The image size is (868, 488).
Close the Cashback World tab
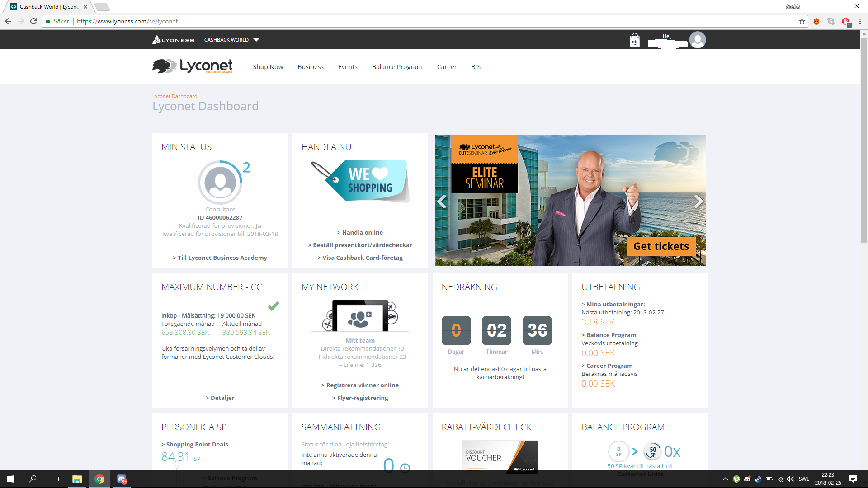point(85,7)
